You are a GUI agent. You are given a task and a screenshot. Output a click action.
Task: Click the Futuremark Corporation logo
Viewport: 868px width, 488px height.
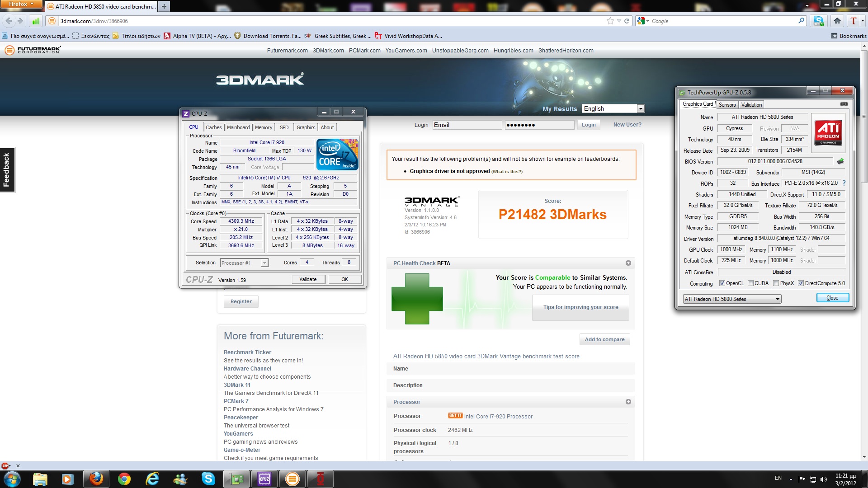pos(33,50)
